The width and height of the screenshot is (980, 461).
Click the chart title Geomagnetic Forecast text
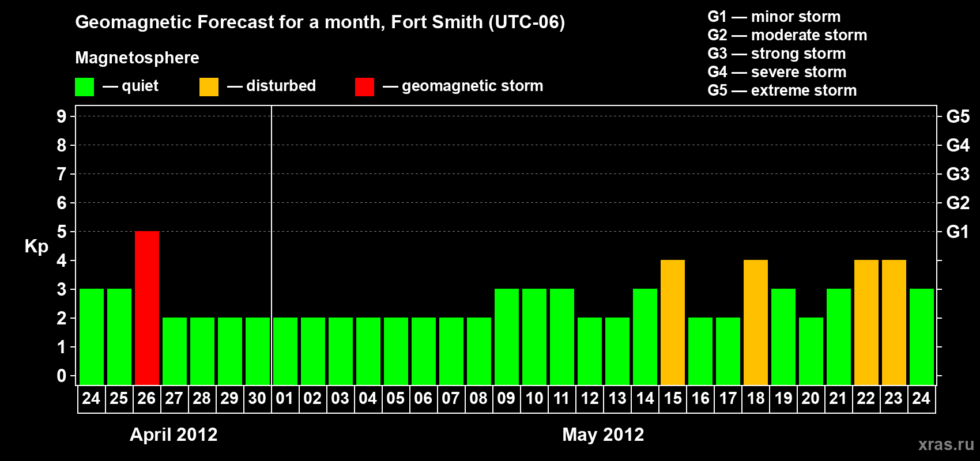320,22
